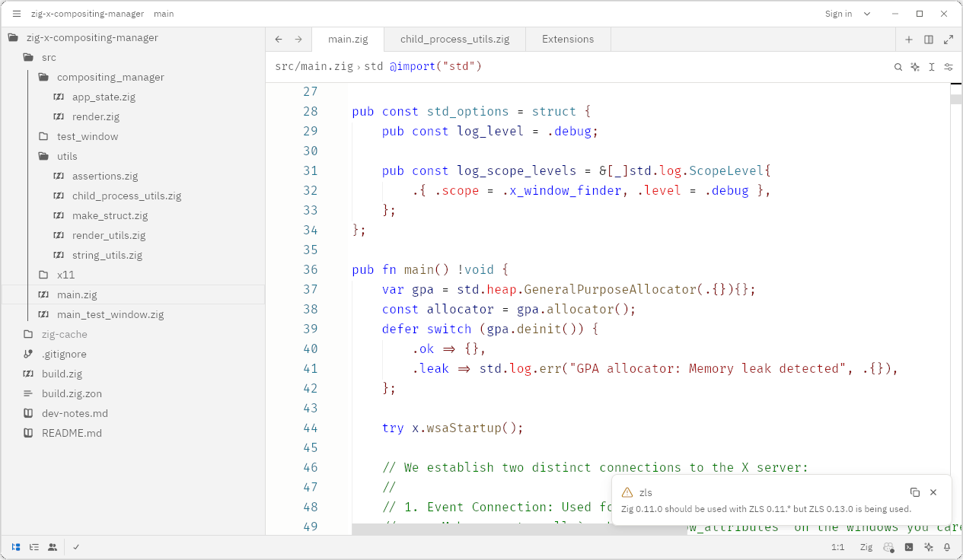Toggle the project panel in status bar
Viewport: 963px width, 560px height.
pos(16,546)
